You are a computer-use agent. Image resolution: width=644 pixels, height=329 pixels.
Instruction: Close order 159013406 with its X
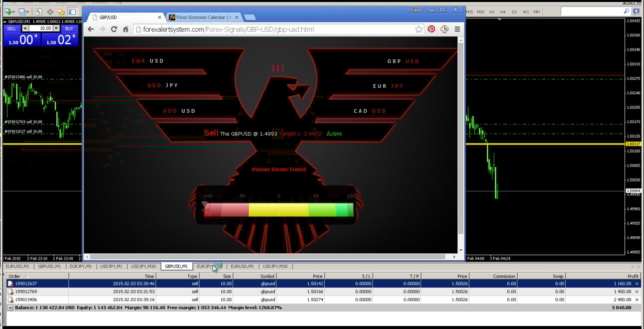[x=637, y=300]
